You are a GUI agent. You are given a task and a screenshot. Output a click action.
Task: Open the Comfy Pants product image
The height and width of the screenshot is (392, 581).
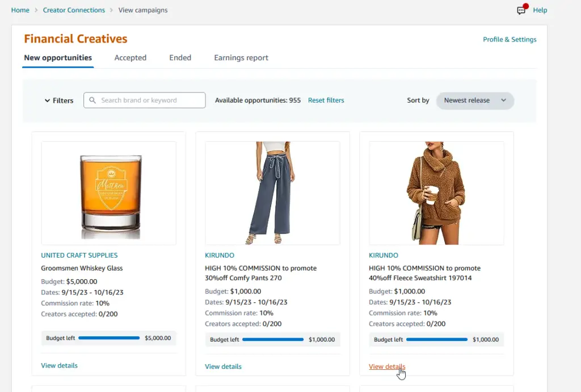272,193
